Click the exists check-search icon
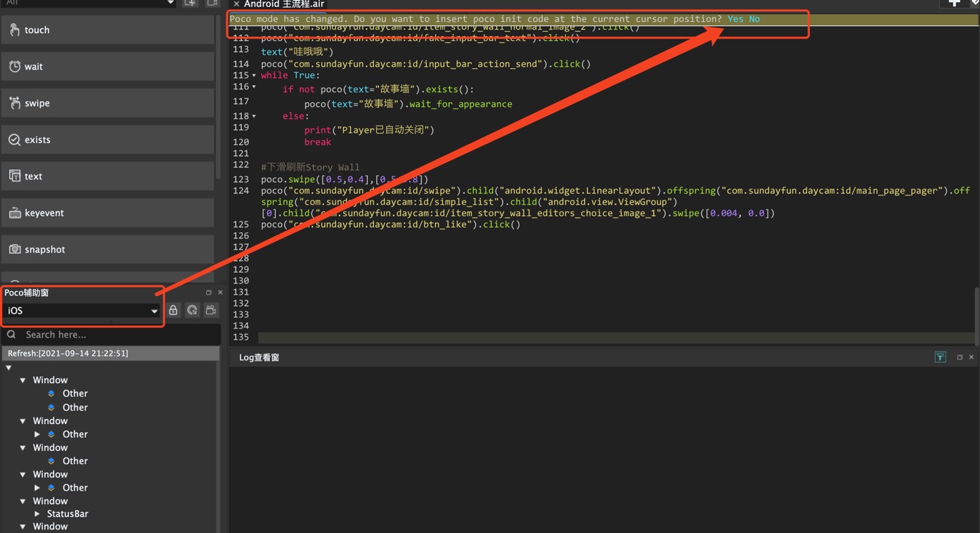This screenshot has height=533, width=980. click(14, 139)
